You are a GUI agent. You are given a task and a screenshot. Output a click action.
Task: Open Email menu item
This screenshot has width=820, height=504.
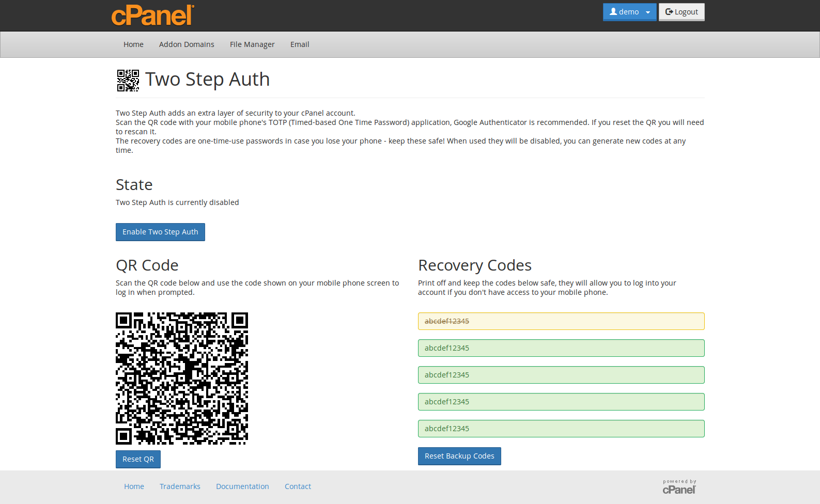click(x=300, y=44)
